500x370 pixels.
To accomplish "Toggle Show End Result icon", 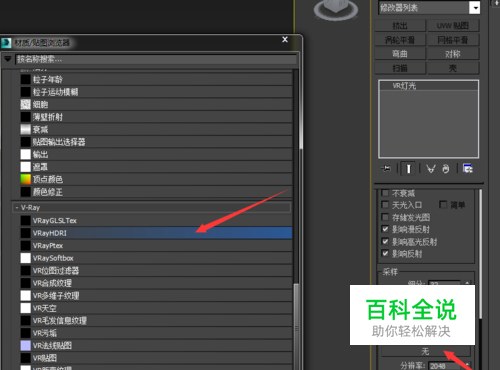I will coord(409,169).
